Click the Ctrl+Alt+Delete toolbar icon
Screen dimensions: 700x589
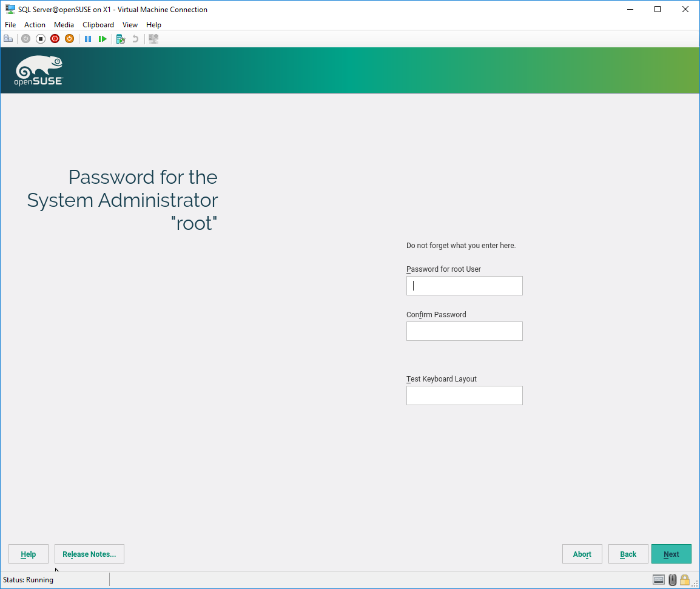coord(8,39)
